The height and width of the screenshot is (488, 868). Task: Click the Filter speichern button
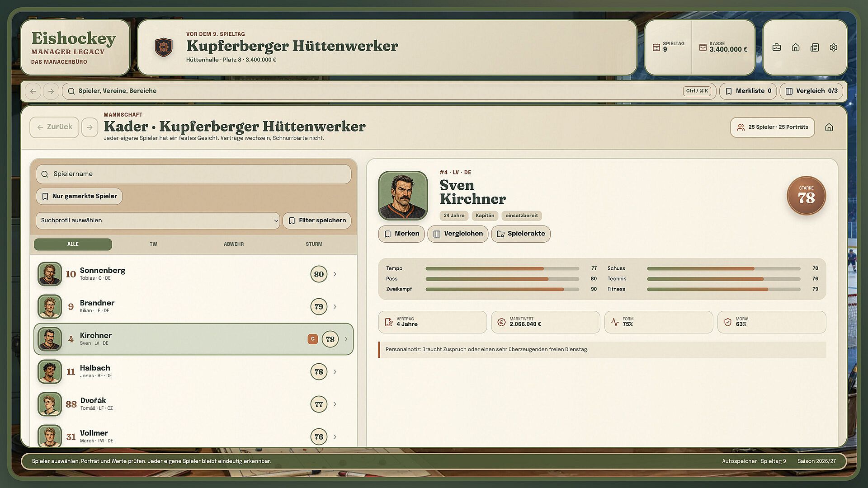[317, 221]
